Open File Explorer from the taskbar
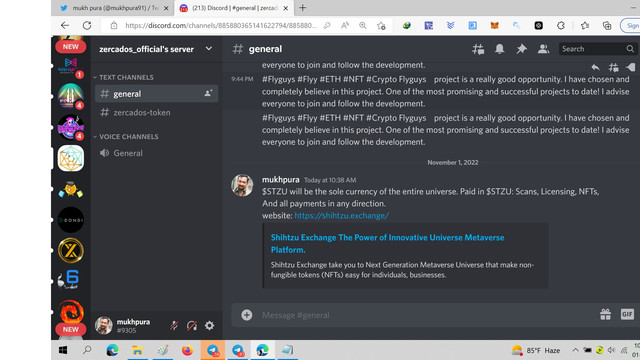 point(137,350)
